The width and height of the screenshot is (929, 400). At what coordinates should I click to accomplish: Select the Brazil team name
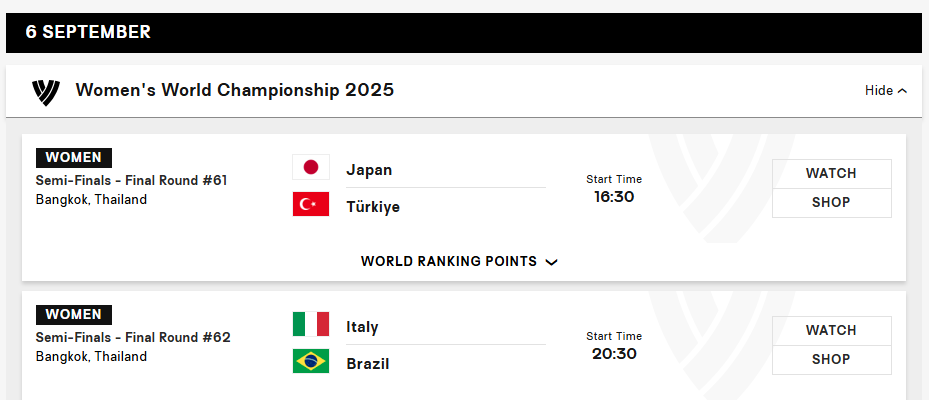point(367,364)
